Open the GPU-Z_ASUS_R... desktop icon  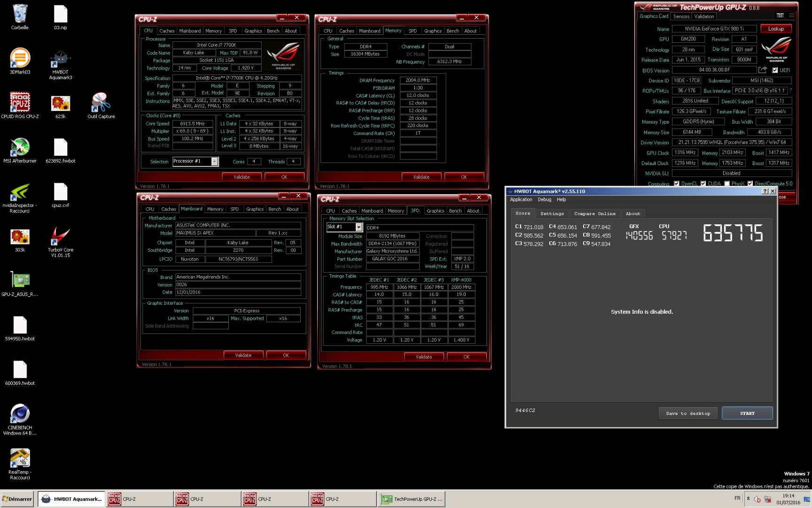coord(20,284)
